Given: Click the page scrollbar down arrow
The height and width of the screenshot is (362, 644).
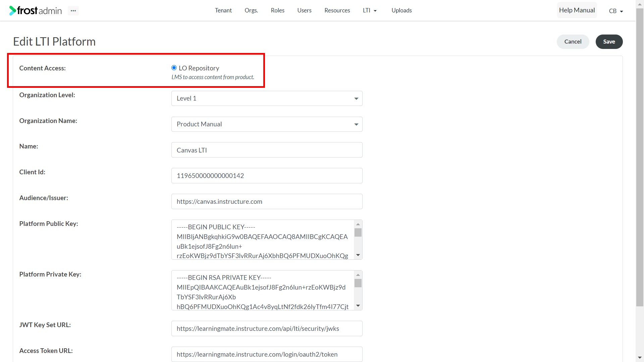Looking at the screenshot, I should click(x=640, y=358).
